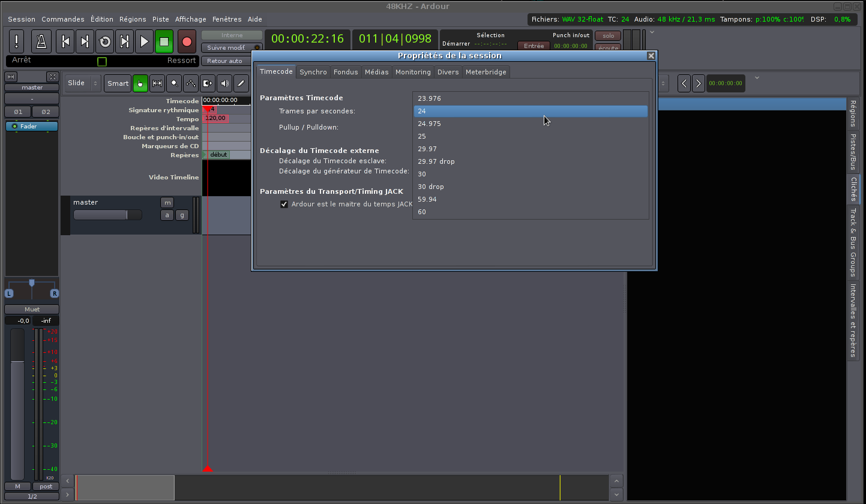The height and width of the screenshot is (504, 866).
Task: Pick 59.94 frames per second
Action: point(531,199)
